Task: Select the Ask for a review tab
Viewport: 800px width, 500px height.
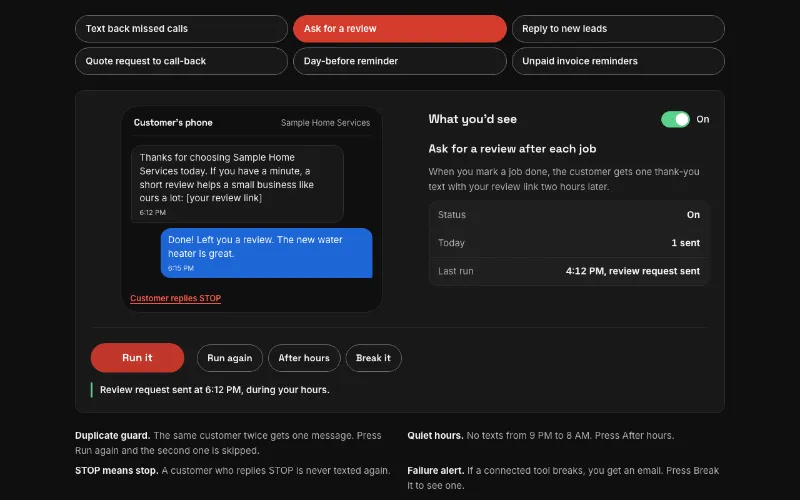Action: [399, 29]
